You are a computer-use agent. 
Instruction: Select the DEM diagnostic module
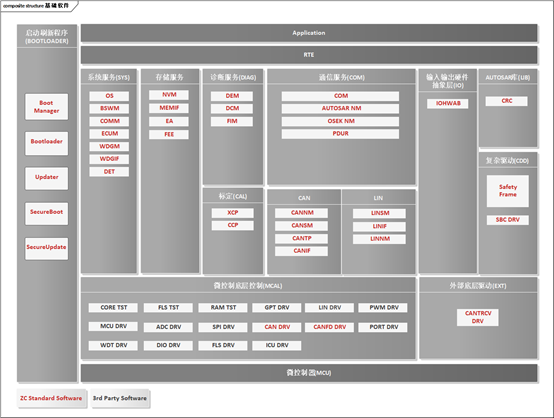232,96
